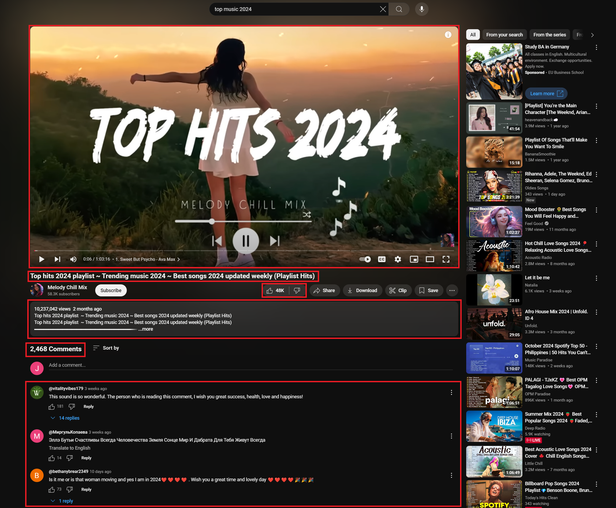Image resolution: width=616 pixels, height=508 pixels.
Task: Open options for 'Mood Booster' video
Action: (x=596, y=210)
